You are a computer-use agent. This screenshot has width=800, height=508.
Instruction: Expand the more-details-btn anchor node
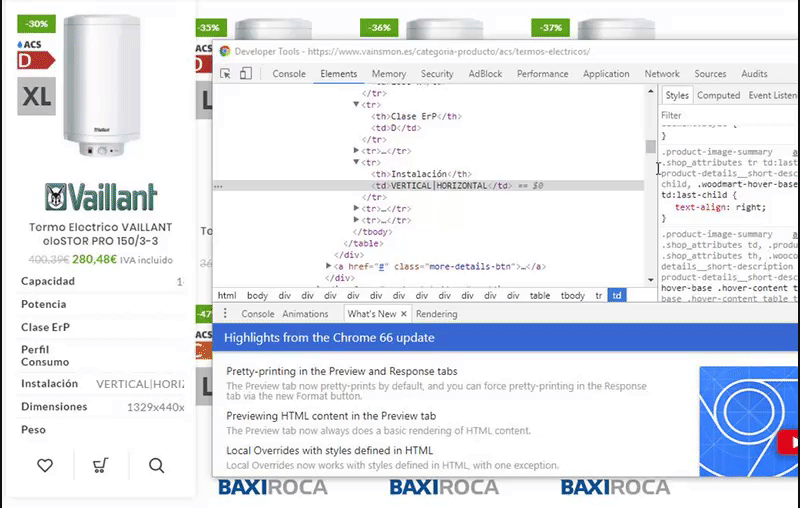click(x=328, y=266)
